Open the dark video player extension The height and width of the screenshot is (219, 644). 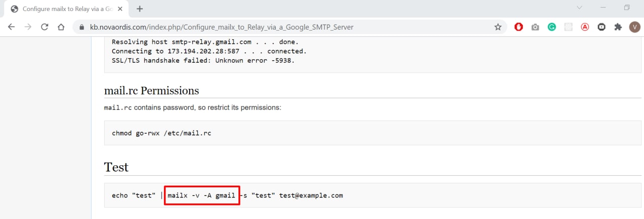click(601, 27)
